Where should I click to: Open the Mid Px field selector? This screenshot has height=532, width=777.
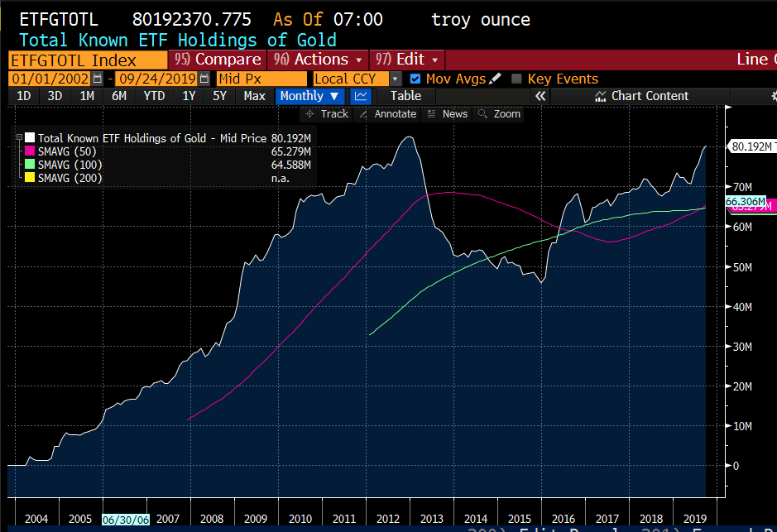(261, 79)
